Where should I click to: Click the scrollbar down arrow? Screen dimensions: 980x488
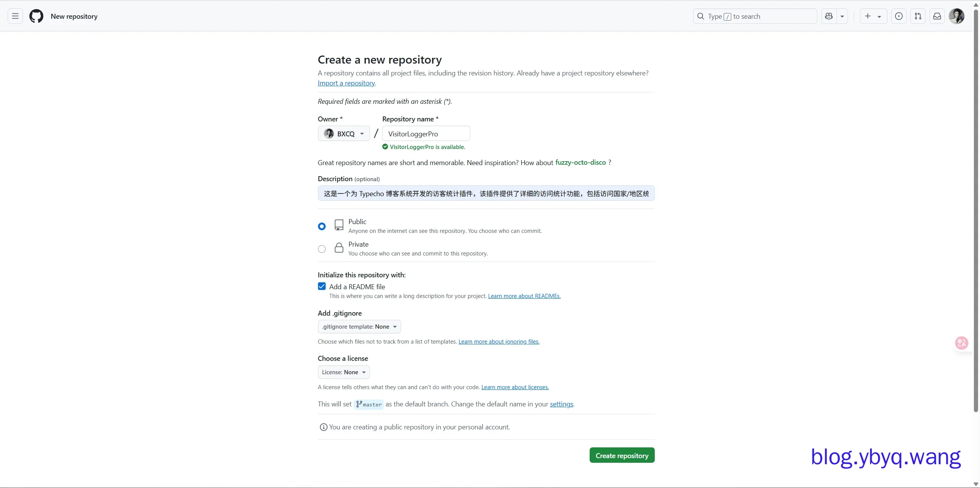click(976, 484)
